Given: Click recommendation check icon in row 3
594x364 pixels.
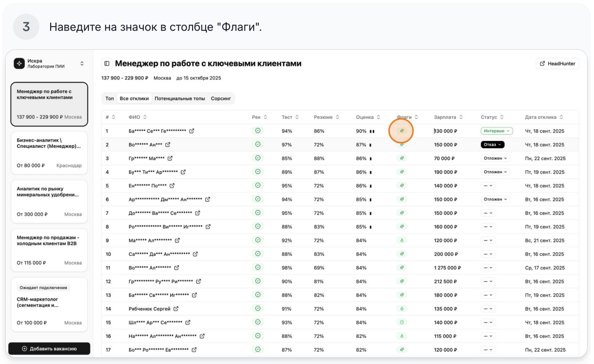Looking at the screenshot, I should tap(258, 158).
